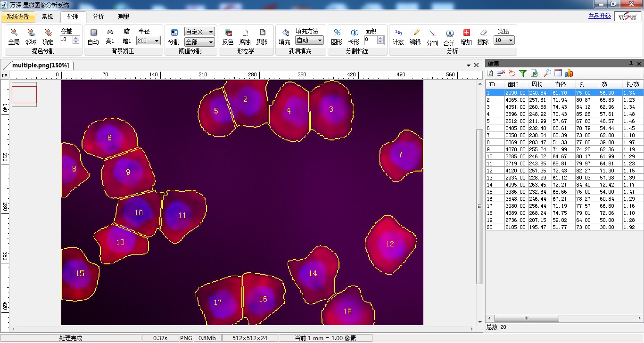
Task: Switch to the 测量 tab
Action: click(124, 16)
